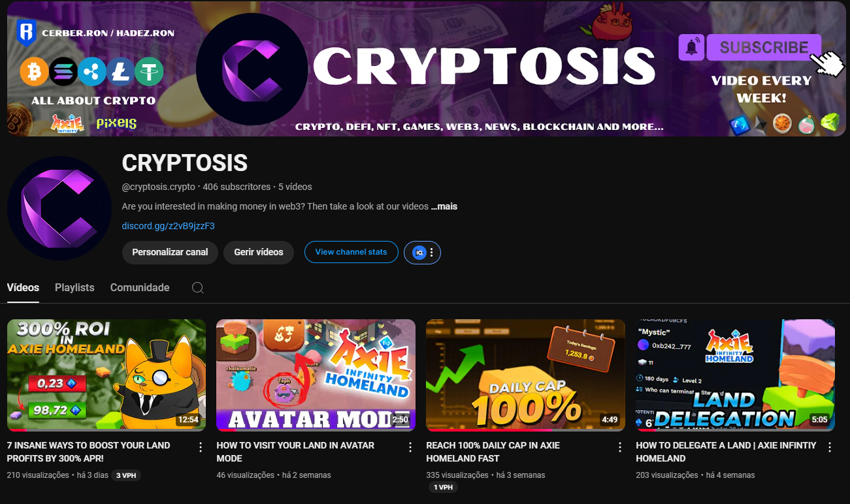
Task: Open options menu for 7 INSANE WAYS video
Action: (201, 447)
